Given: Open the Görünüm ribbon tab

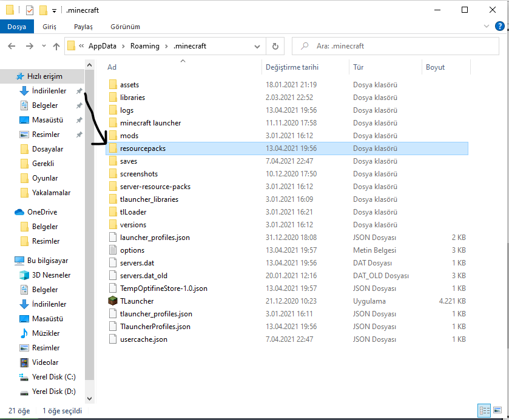Looking at the screenshot, I should pos(126,27).
